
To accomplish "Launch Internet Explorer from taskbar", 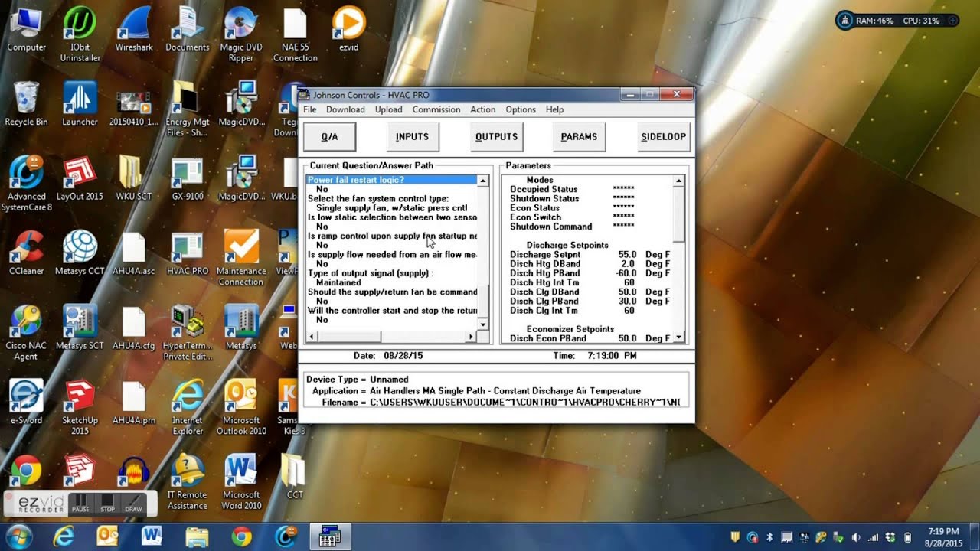I will (62, 536).
